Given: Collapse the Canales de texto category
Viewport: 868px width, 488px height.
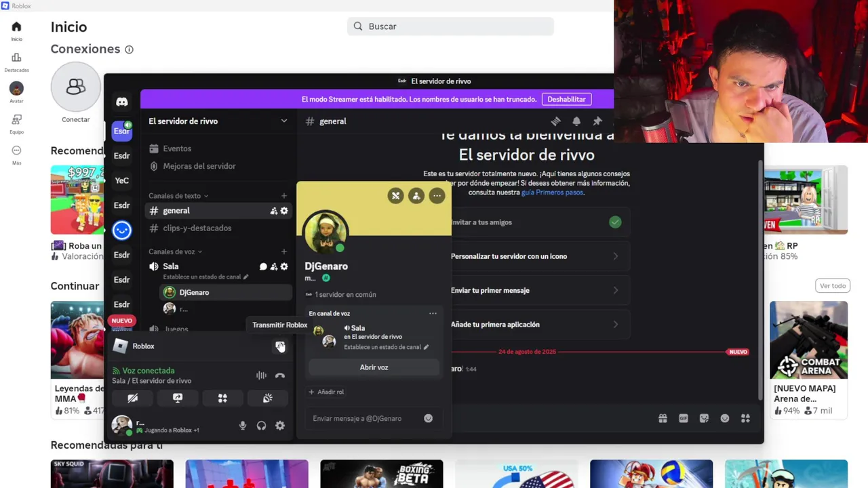Looking at the screenshot, I should tap(178, 196).
